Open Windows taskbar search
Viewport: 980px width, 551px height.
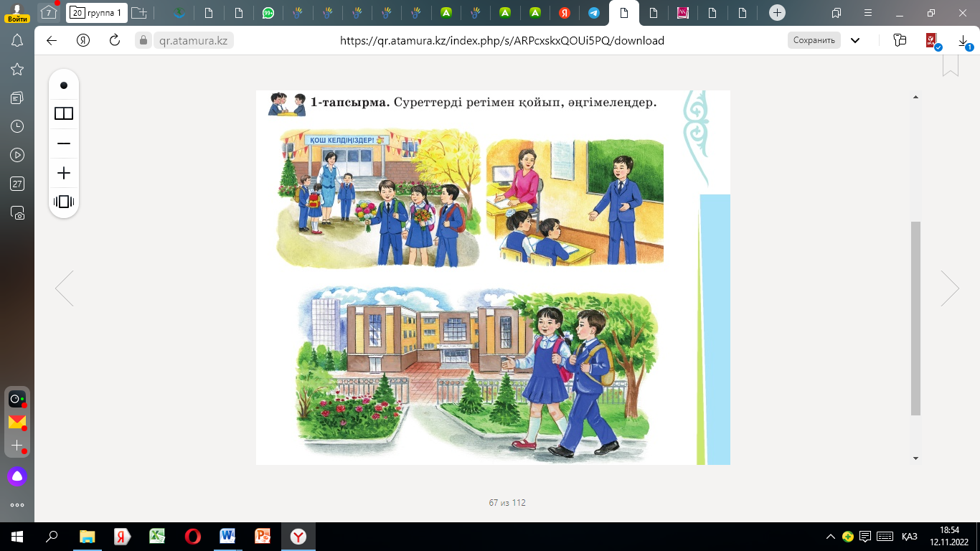52,536
